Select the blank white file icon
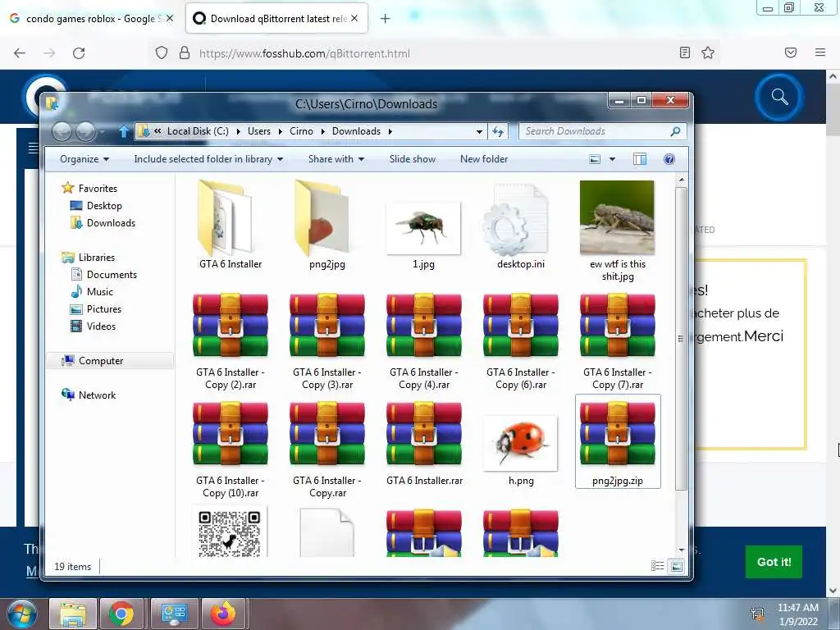Image resolution: width=840 pixels, height=630 pixels. [326, 532]
